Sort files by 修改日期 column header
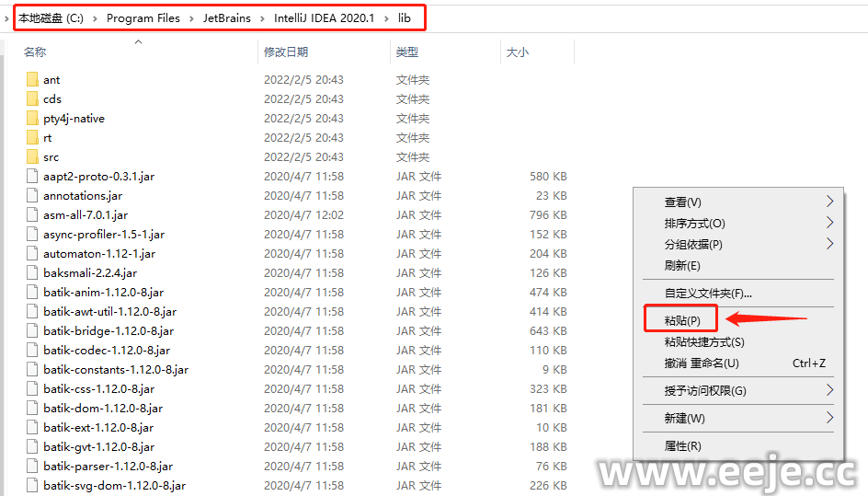Viewport: 868px width, 496px height. (286, 52)
